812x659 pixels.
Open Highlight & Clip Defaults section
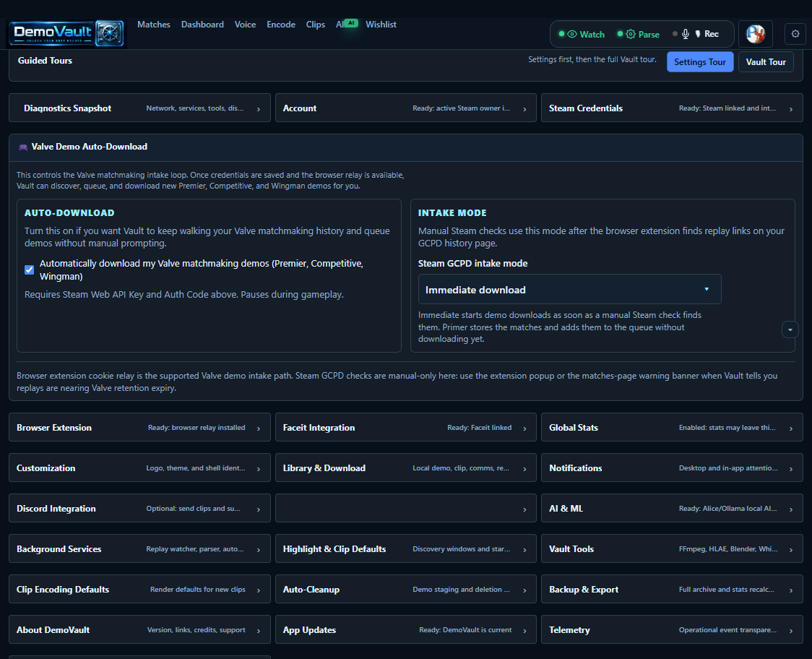pos(405,548)
